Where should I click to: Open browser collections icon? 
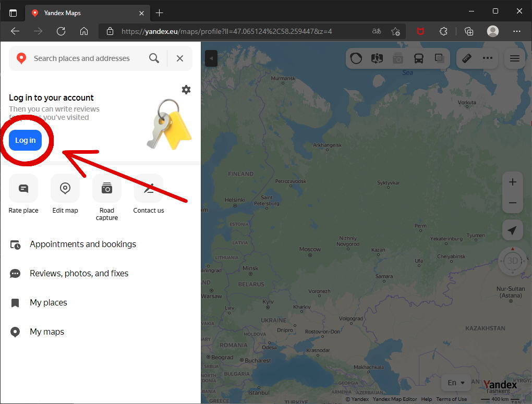[469, 32]
